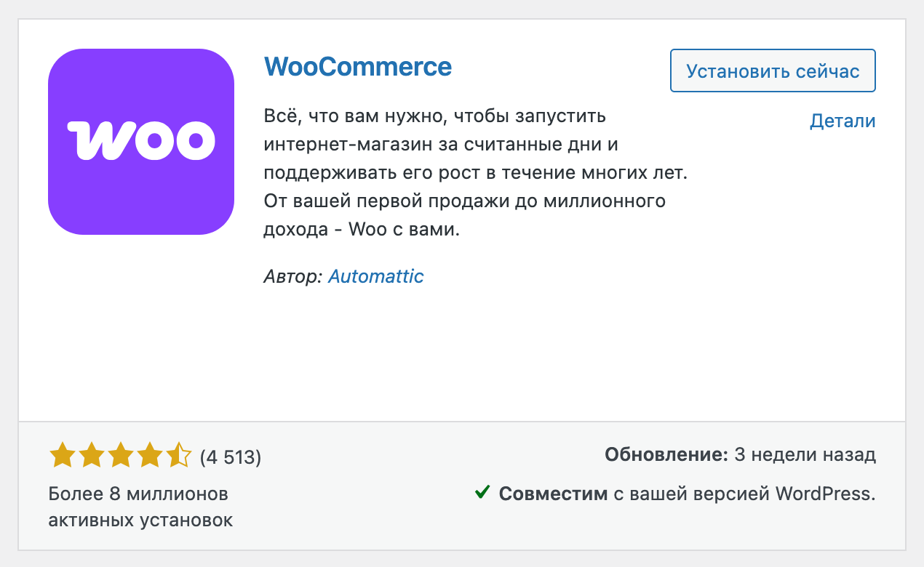Click the fourth gold rating star

[150, 457]
